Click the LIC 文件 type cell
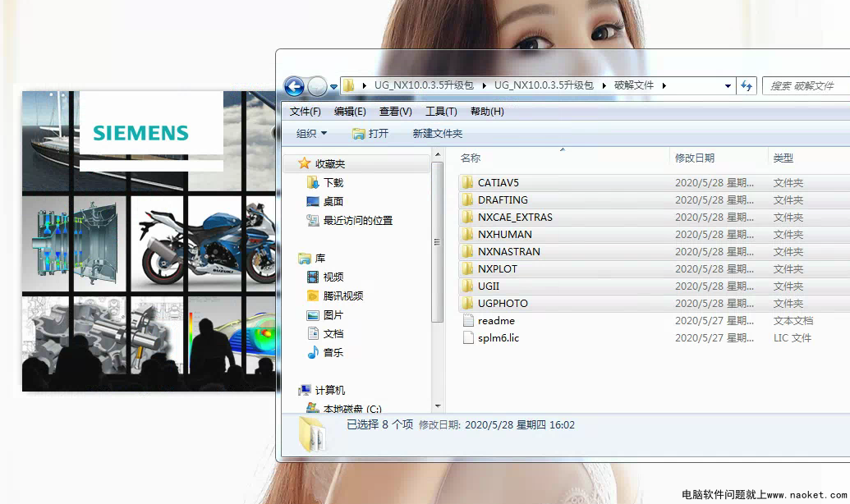 point(792,338)
